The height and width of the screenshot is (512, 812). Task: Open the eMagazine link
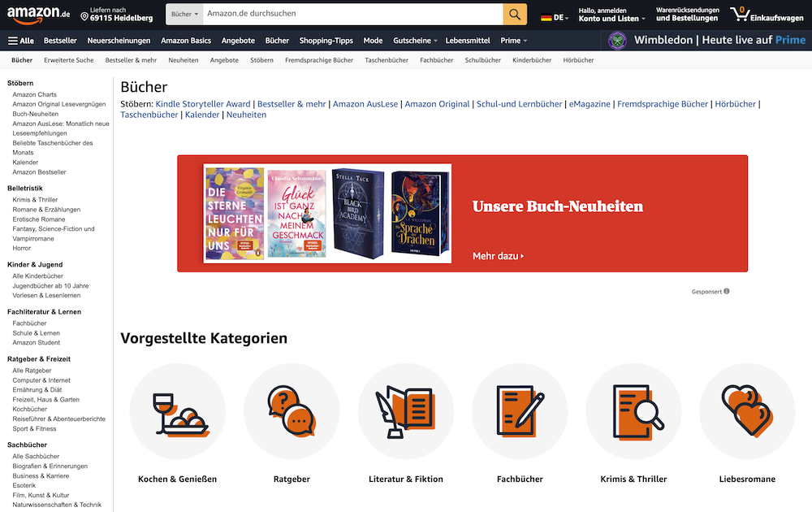(x=590, y=104)
